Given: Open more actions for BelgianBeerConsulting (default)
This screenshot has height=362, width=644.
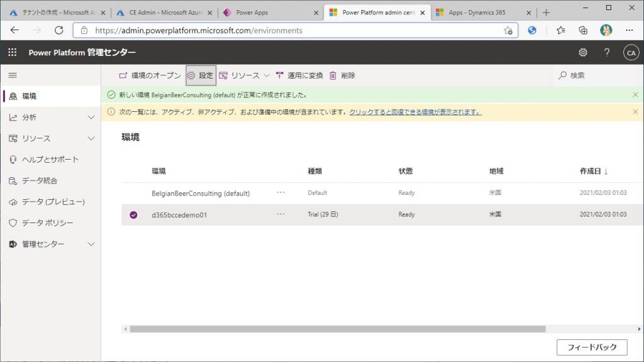Looking at the screenshot, I should [x=280, y=192].
